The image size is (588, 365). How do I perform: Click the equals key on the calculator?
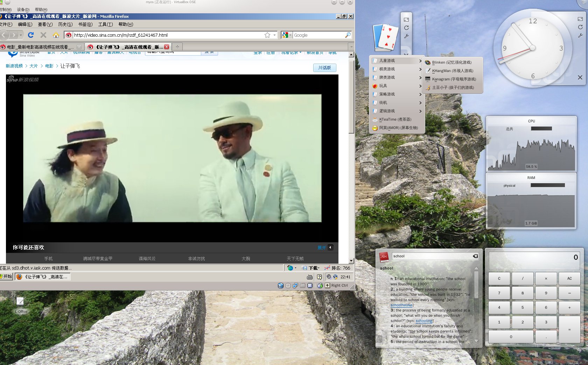(x=569, y=329)
